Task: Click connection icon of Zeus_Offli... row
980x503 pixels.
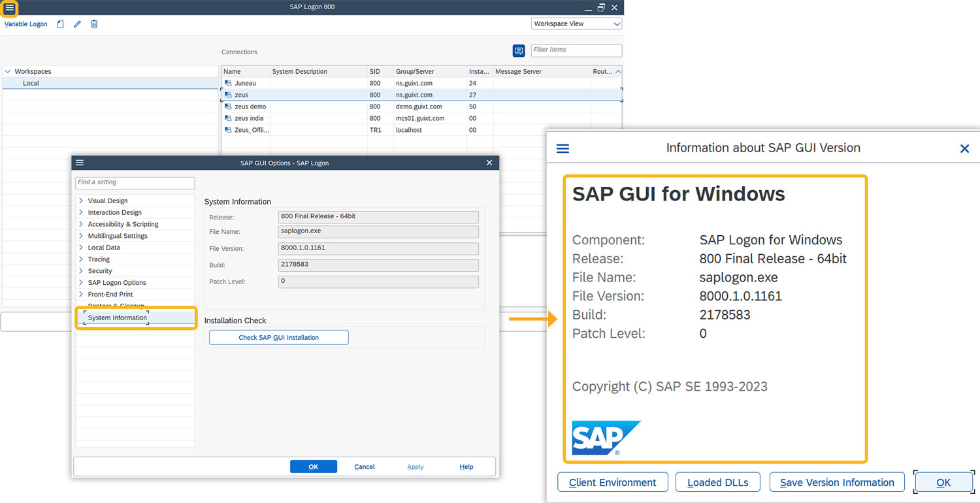Action: click(228, 130)
